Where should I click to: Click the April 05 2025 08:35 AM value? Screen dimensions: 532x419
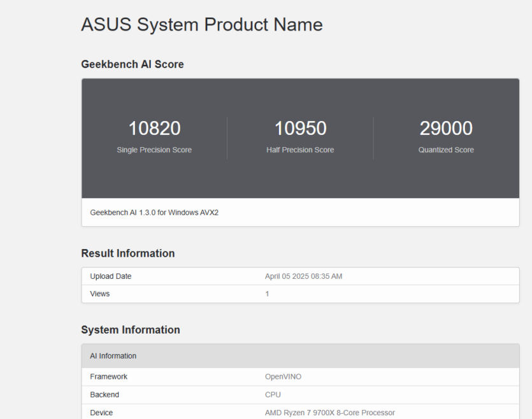(x=304, y=276)
